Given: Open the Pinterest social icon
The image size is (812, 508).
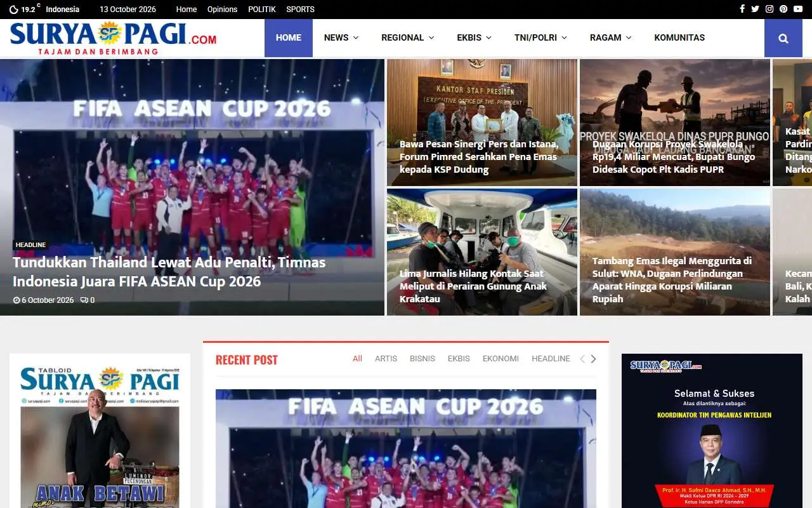Looking at the screenshot, I should click(x=783, y=9).
